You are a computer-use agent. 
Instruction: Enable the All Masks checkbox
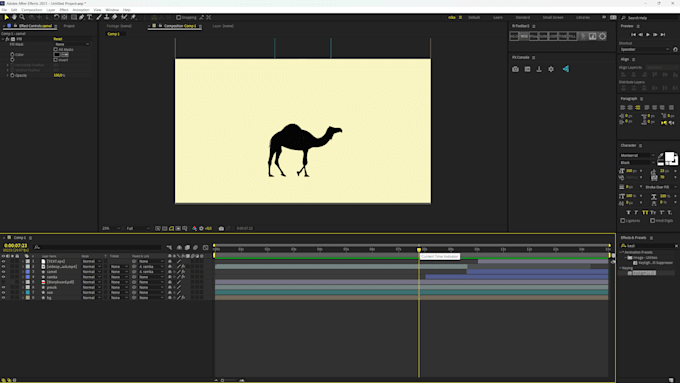(56, 49)
